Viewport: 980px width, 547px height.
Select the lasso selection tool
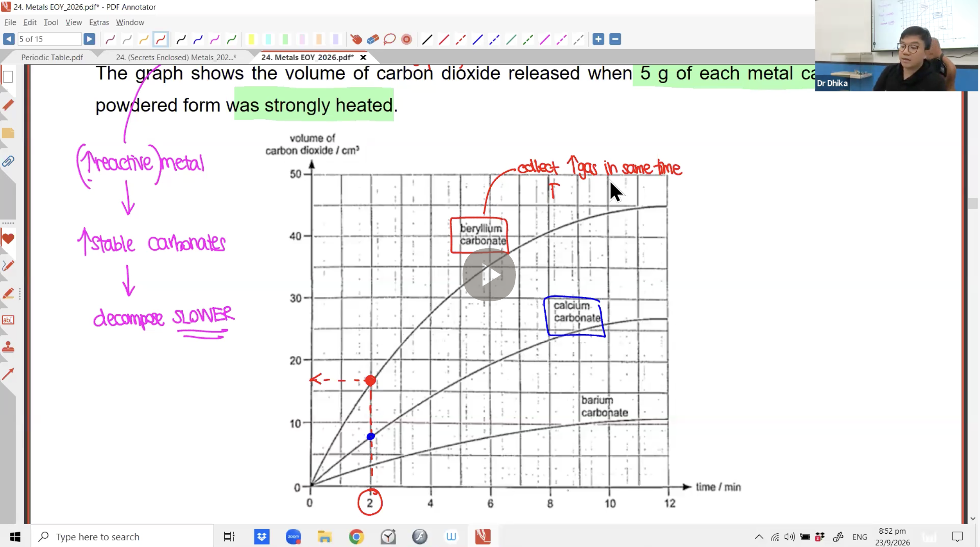click(x=390, y=39)
